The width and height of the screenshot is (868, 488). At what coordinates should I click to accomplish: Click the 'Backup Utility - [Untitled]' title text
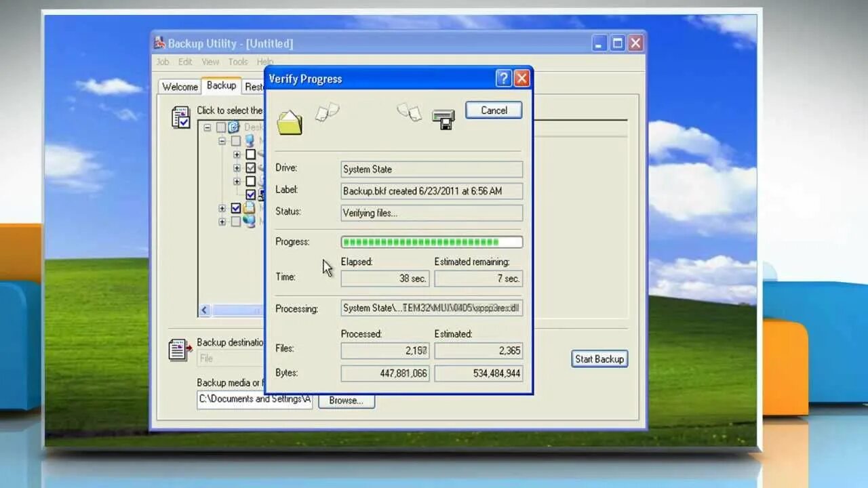click(x=231, y=43)
